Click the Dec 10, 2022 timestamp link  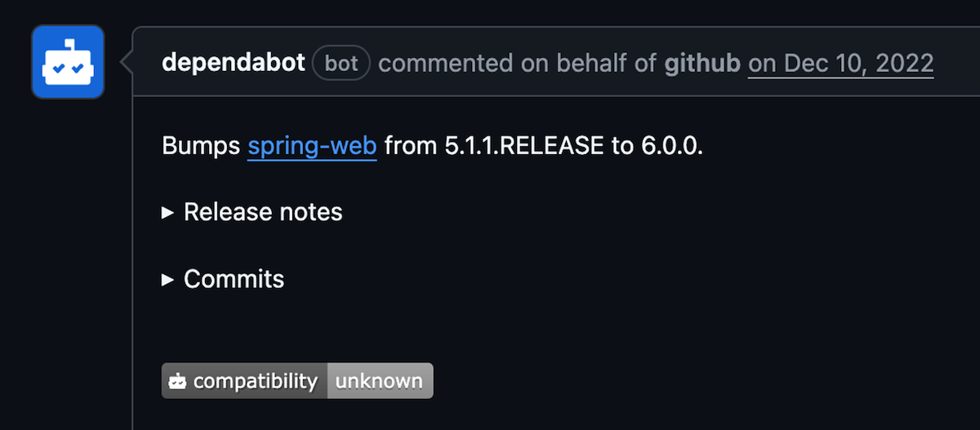point(841,63)
